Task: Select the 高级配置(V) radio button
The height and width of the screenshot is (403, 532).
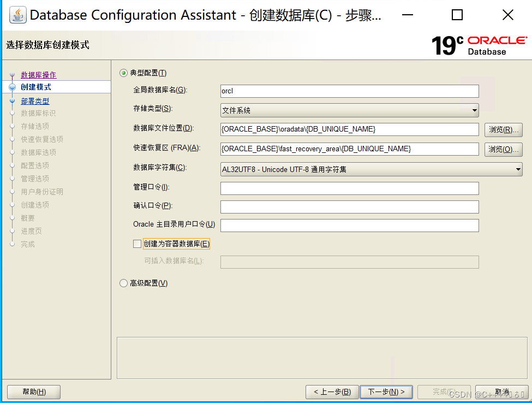Action: 123,283
